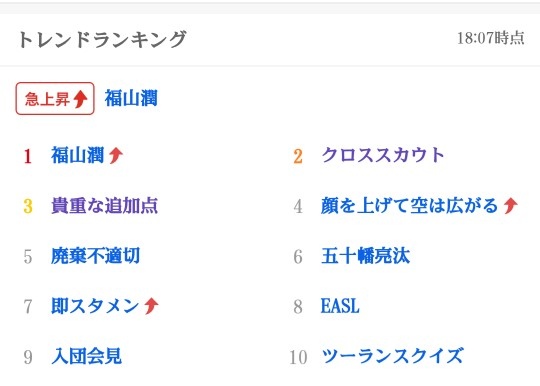The image size is (540, 386).
Task: Open the featured 福山潤 link beside 急上昇
Action: 131,98
